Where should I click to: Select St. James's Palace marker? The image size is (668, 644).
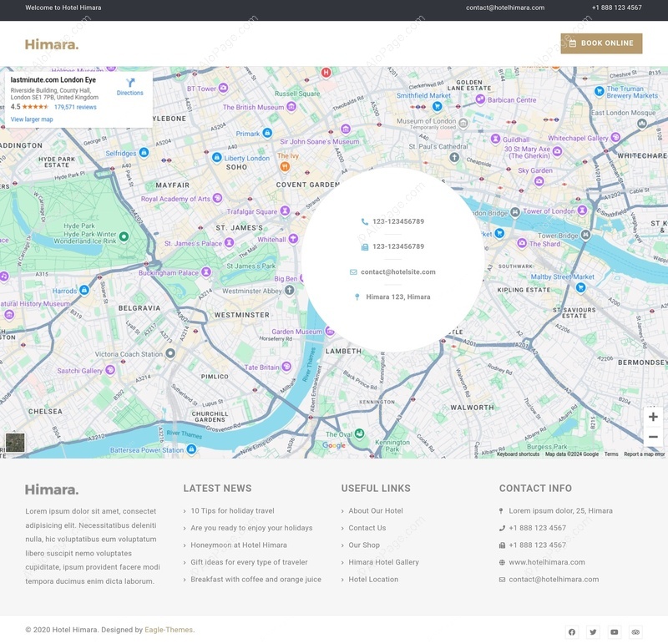tap(229, 243)
